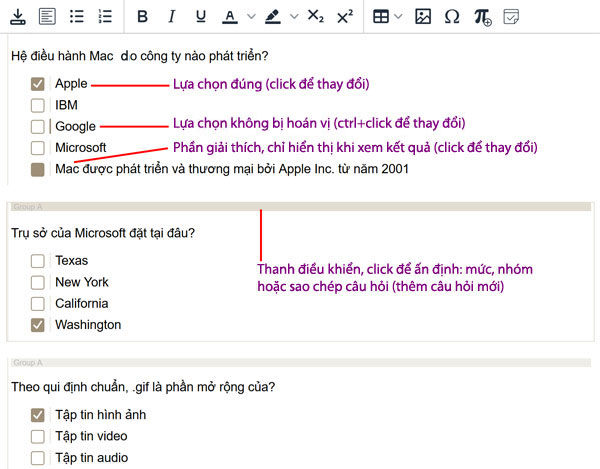Click the Microsoft answer text
Image resolution: width=600 pixels, height=469 pixels.
pyautogui.click(x=81, y=148)
